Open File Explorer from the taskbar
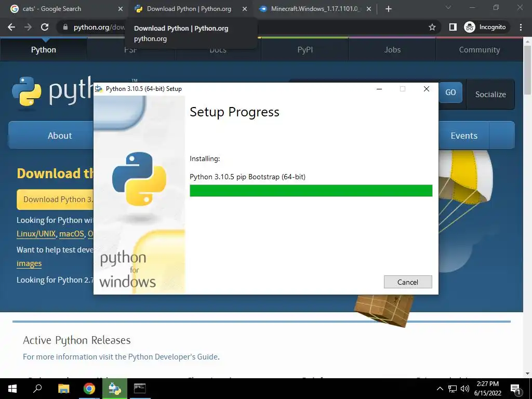 coord(63,389)
